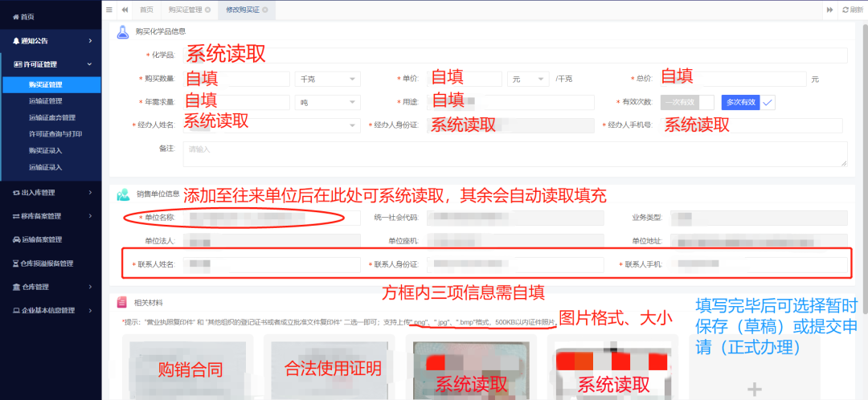Image resolution: width=868 pixels, height=400 pixels.
Task: Click the plus icon to add material
Action: [x=754, y=389]
